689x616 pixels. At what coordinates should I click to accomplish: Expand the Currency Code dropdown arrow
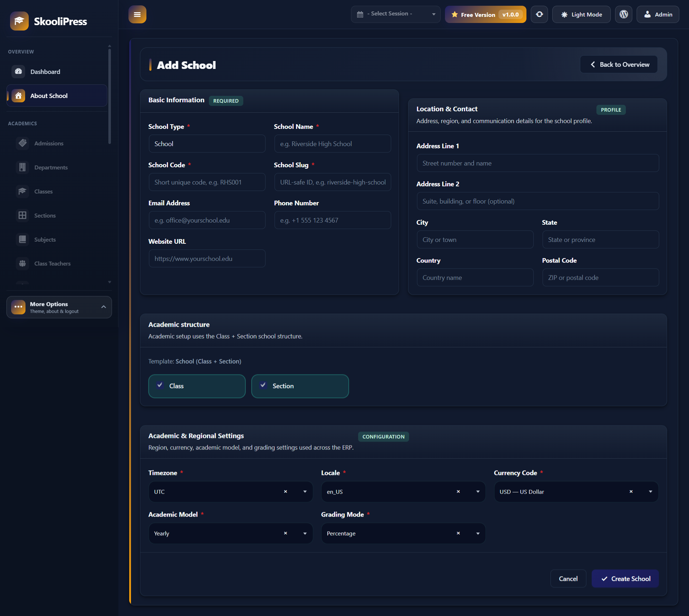point(651,491)
